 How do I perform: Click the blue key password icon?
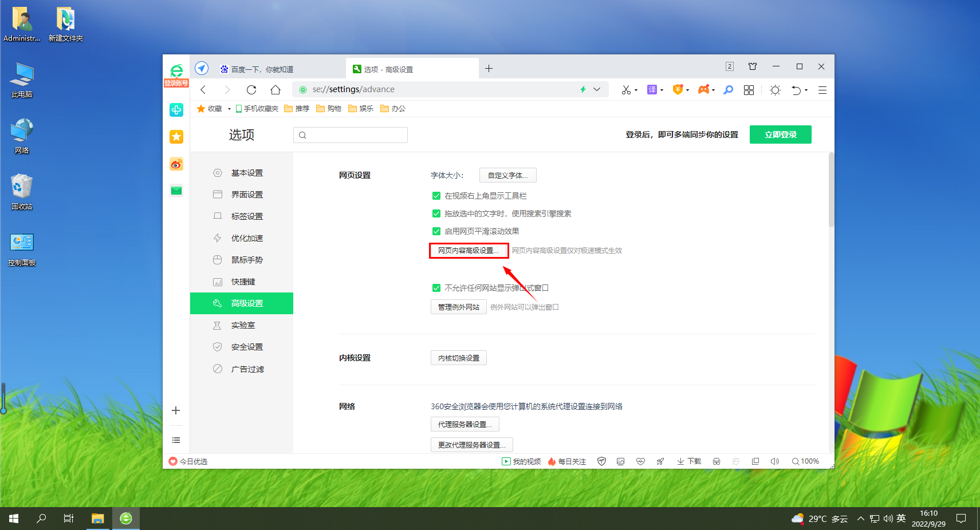click(x=728, y=90)
